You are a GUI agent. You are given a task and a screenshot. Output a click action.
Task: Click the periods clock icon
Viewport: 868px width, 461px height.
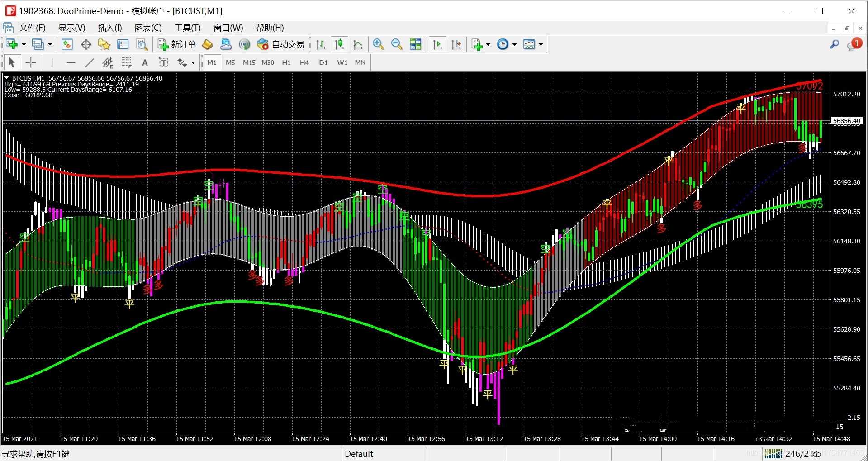[x=503, y=44]
